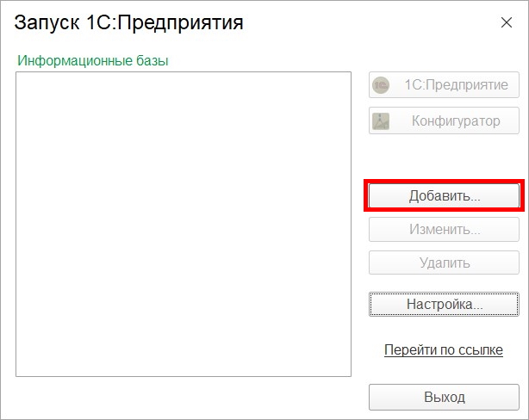529x420 pixels.
Task: Launch 1С:Предприятие button
Action: [x=444, y=85]
